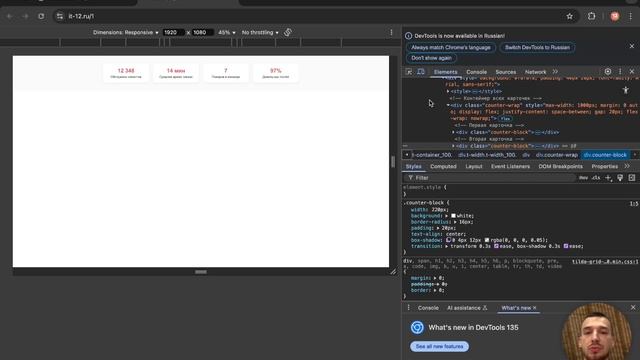Viewport: 640px width, 360px height.
Task: Open Chrome's three-dot main menu
Action: (631, 16)
